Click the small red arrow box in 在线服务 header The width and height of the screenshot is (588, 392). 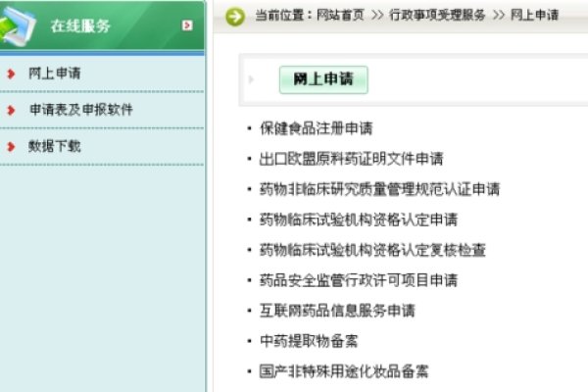tap(187, 25)
